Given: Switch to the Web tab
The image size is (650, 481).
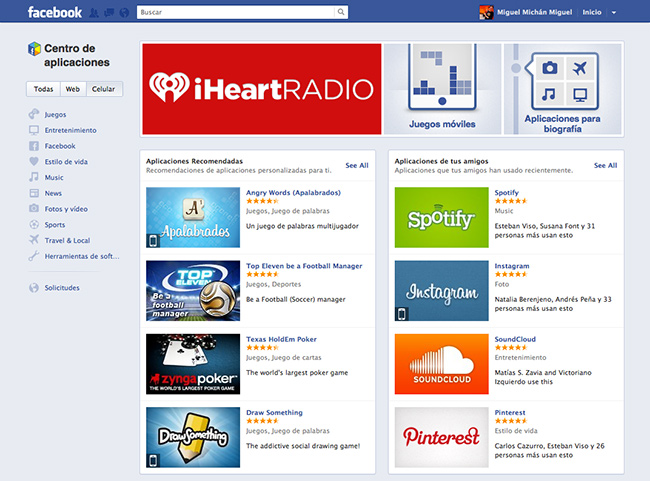Looking at the screenshot, I should [x=72, y=89].
